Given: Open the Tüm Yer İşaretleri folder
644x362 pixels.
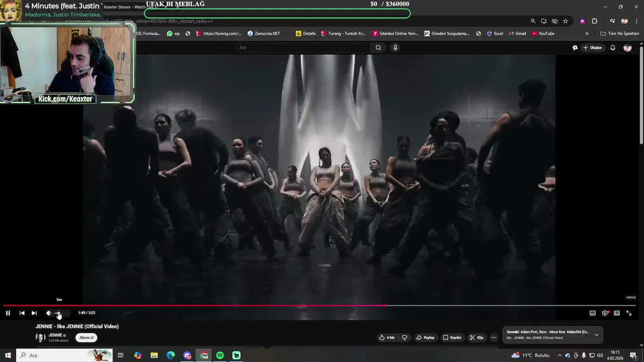Looking at the screenshot, I should point(620,34).
